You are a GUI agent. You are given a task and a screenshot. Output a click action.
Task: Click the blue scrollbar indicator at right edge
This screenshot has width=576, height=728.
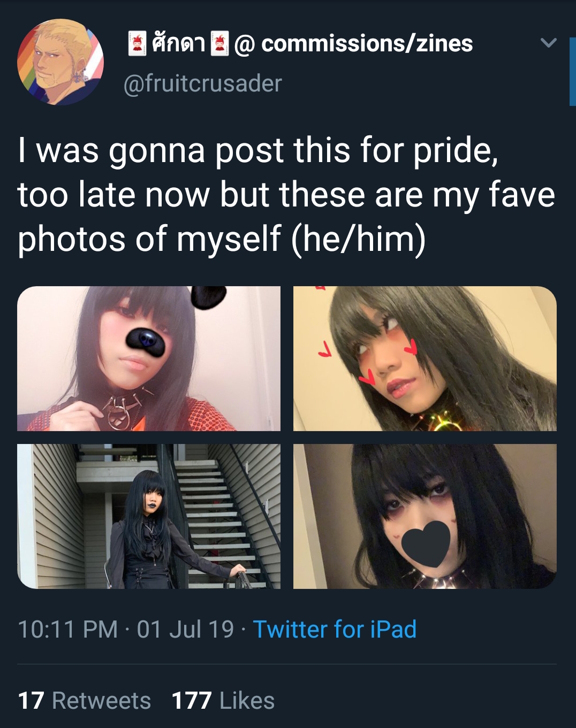(572, 72)
